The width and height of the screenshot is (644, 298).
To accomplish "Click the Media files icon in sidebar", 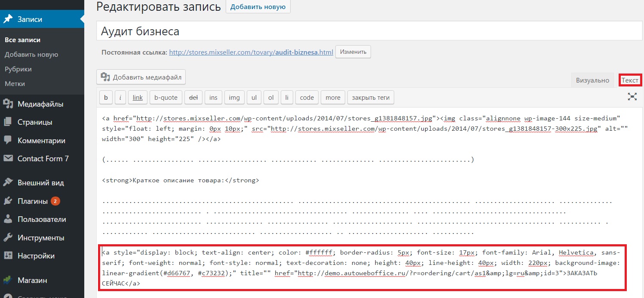I will tap(8, 104).
